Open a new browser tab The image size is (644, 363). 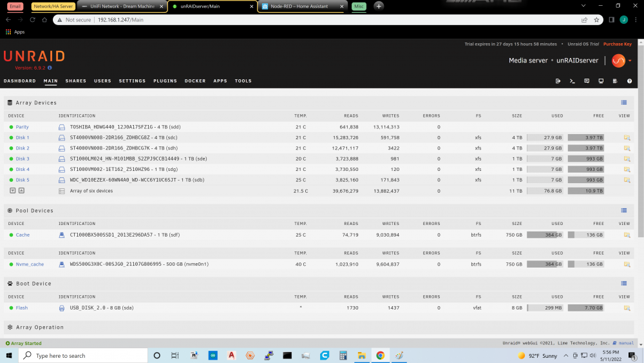(379, 6)
